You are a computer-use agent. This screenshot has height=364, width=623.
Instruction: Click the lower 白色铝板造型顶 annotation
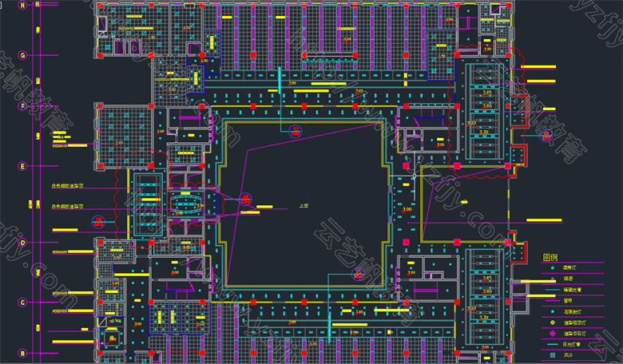(68, 207)
